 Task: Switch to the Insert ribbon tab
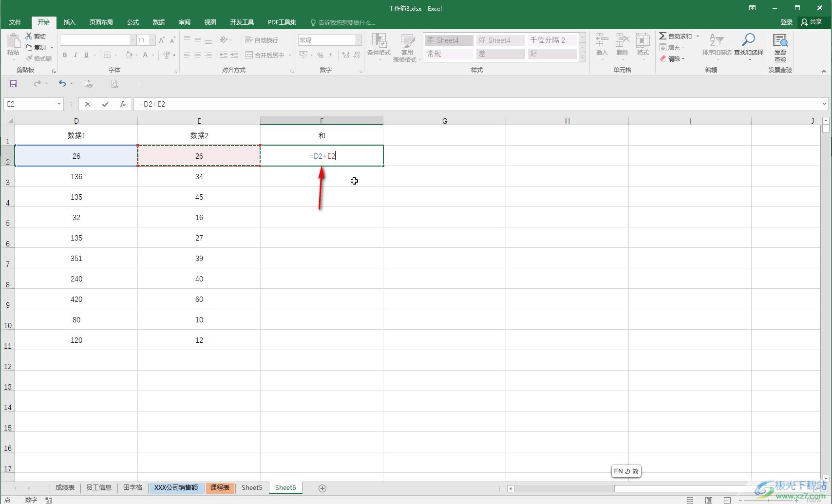[x=70, y=22]
